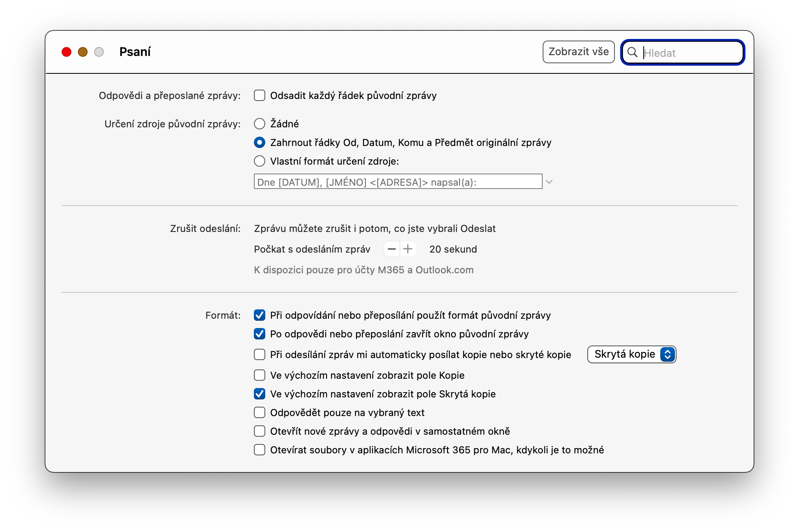The height and width of the screenshot is (532, 799).
Task: Uncheck use original message format checkbox
Action: (260, 315)
